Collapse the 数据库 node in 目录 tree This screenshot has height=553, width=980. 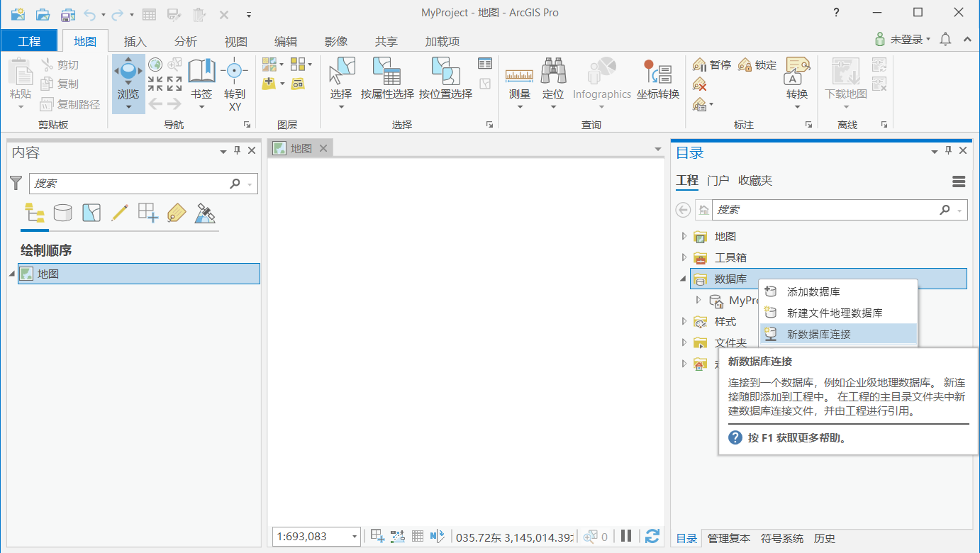pyautogui.click(x=684, y=279)
